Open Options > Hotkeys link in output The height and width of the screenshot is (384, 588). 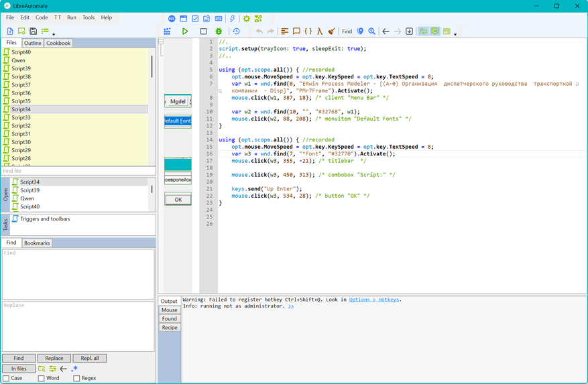374,300
